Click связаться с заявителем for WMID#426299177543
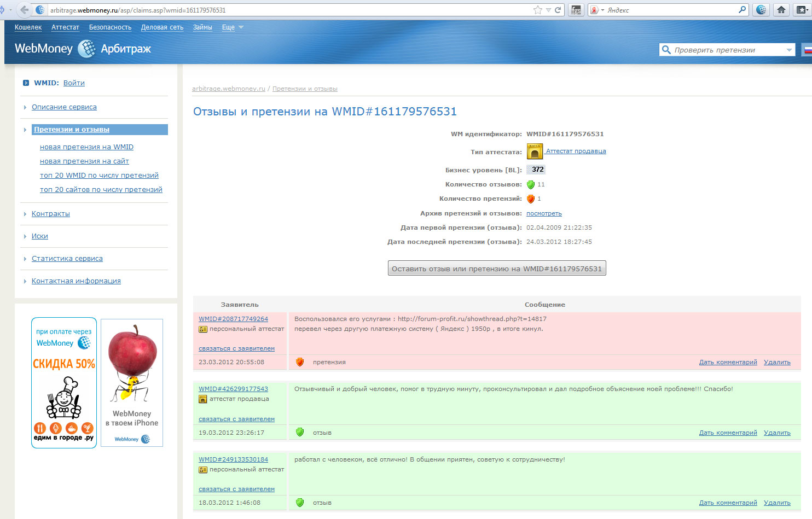 point(236,419)
